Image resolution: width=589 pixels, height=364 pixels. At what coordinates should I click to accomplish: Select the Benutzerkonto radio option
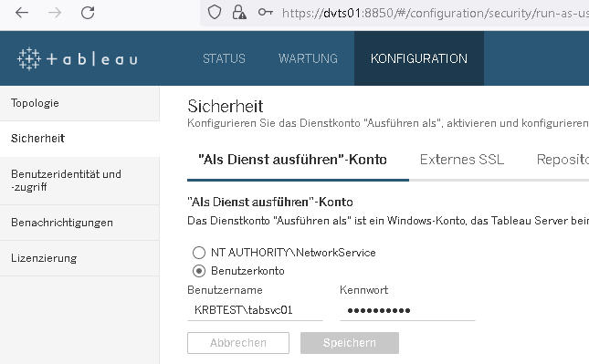199,271
